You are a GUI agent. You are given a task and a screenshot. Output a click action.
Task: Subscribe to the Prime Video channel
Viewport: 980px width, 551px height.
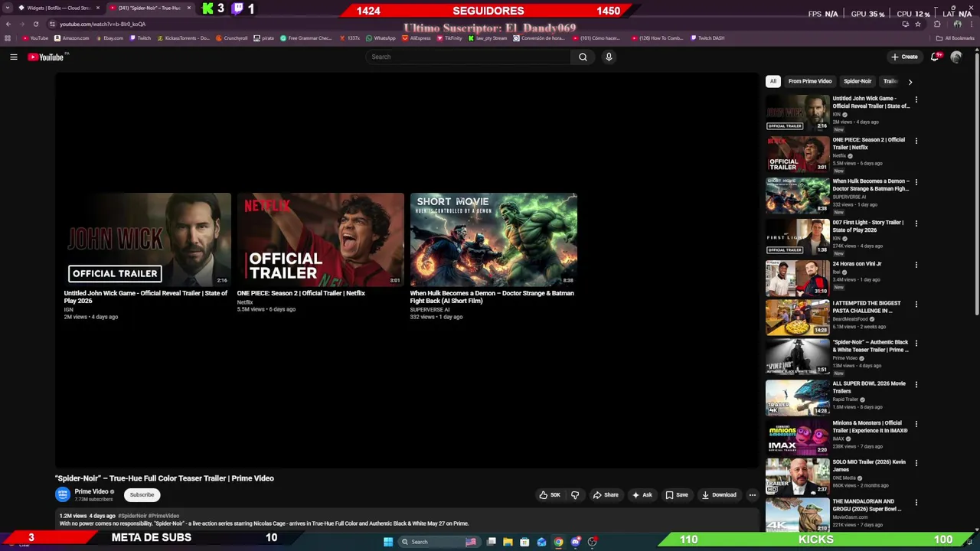[x=142, y=495]
